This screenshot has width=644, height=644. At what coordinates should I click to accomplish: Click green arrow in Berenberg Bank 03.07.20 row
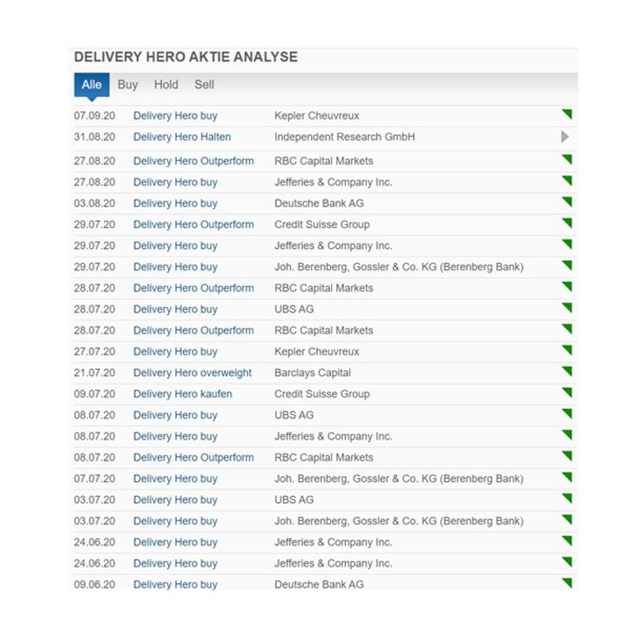(567, 519)
